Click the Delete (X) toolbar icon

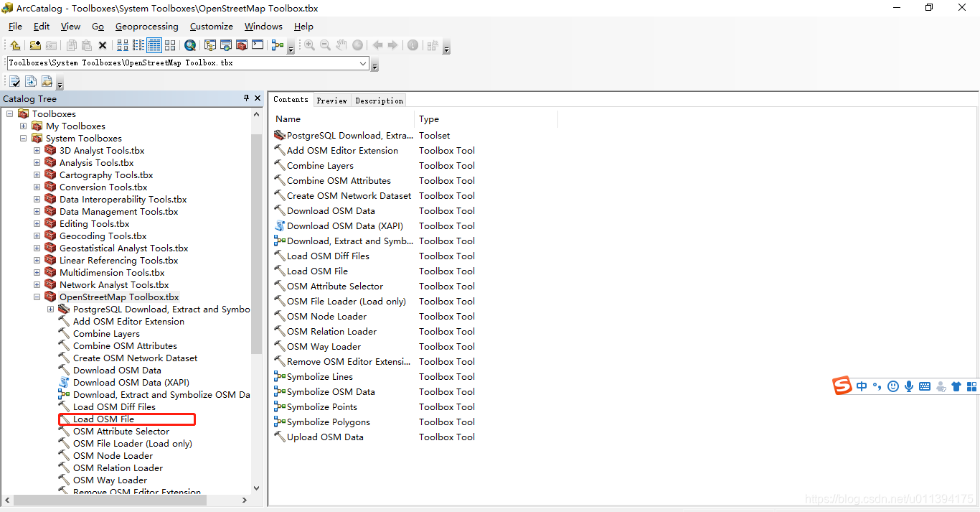coord(103,45)
